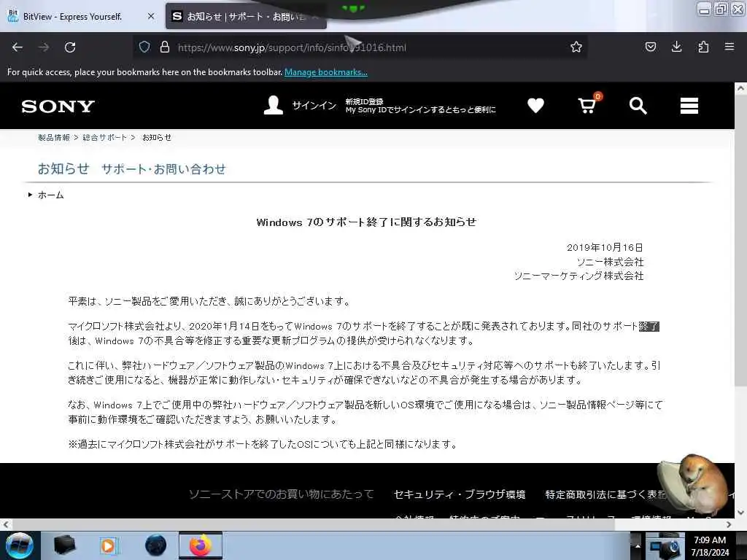Click セキュリティ・ブラウザ環境 footer link
747x560 pixels.
tap(460, 494)
